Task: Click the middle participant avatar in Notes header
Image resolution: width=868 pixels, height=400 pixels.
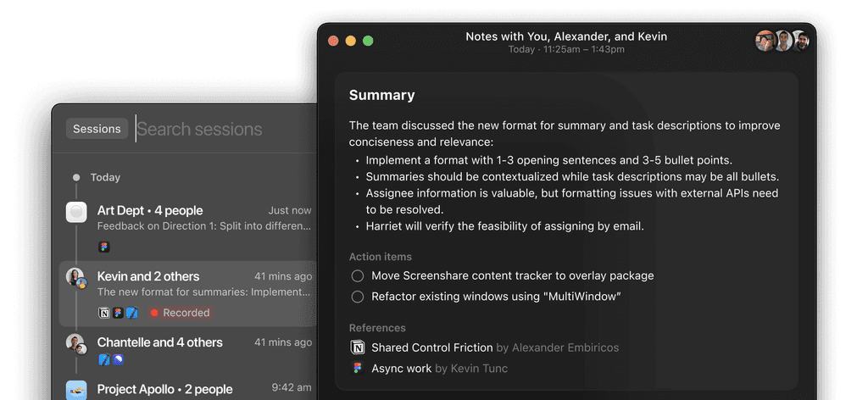Action: 783,41
